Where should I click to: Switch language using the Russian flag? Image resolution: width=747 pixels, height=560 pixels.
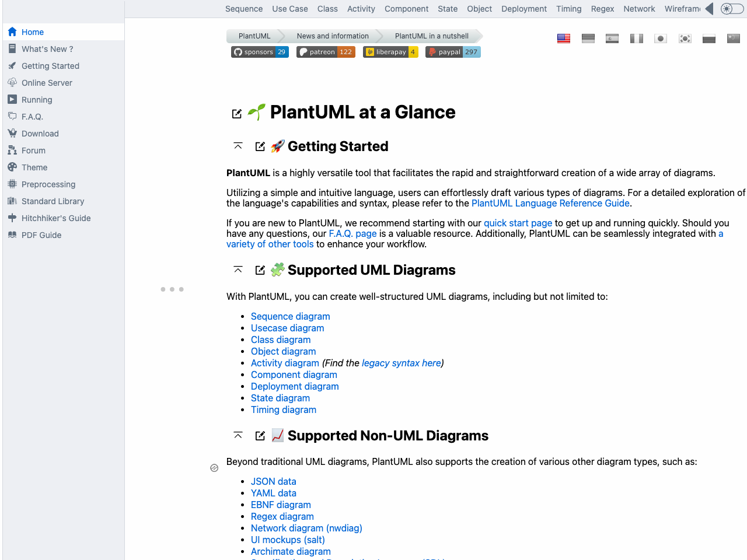coord(709,38)
